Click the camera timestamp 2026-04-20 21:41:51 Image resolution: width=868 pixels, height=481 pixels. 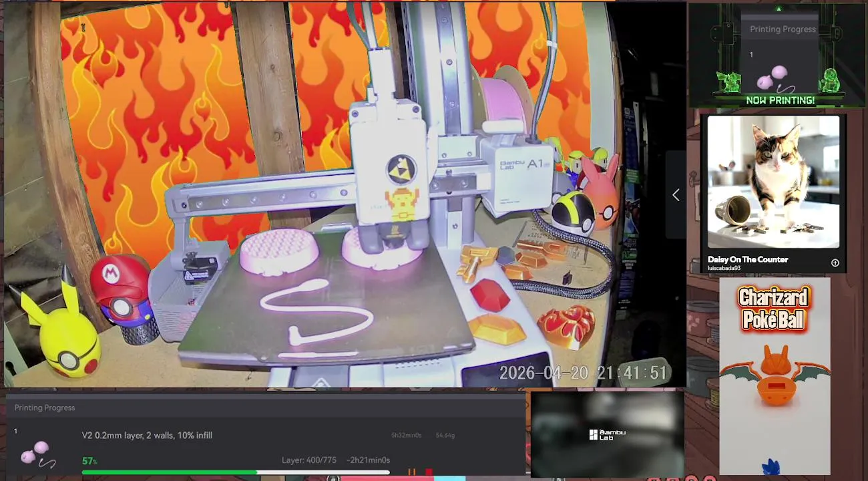coord(584,373)
